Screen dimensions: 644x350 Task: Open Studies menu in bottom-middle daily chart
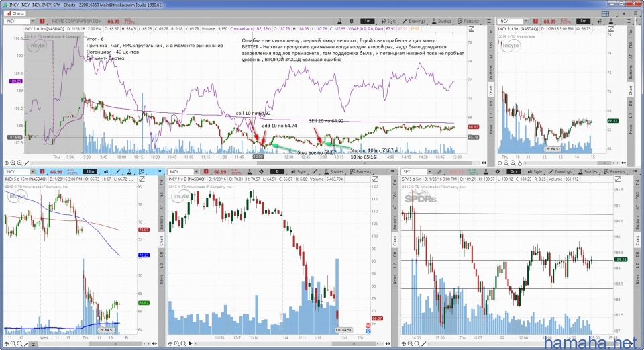334,171
